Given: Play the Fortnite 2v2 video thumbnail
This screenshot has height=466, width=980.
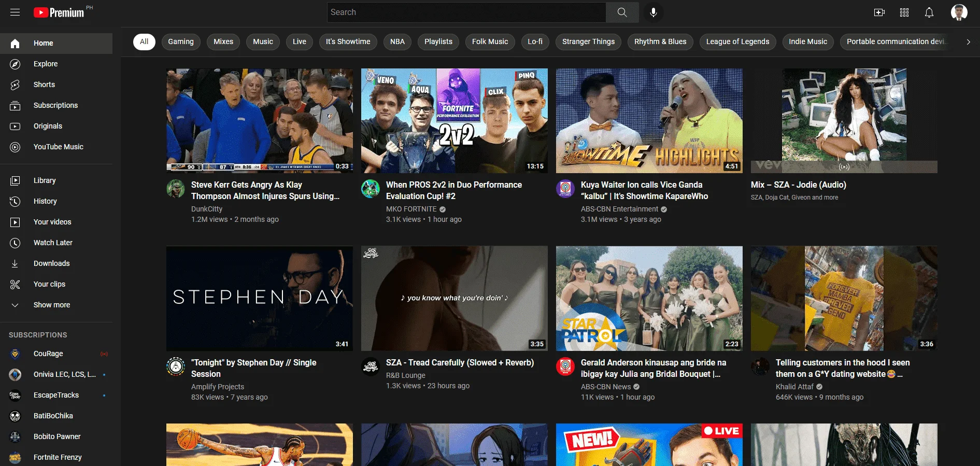Looking at the screenshot, I should [455, 121].
